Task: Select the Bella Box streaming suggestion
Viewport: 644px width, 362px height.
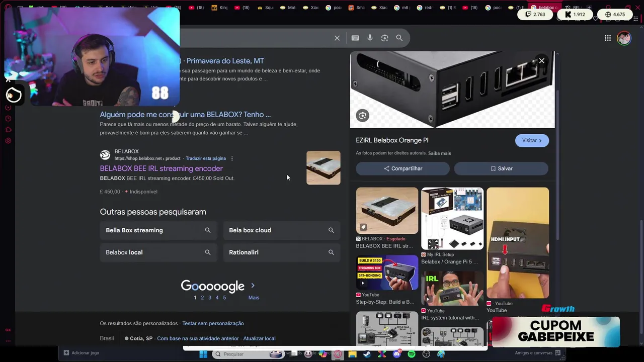Action: [158, 230]
